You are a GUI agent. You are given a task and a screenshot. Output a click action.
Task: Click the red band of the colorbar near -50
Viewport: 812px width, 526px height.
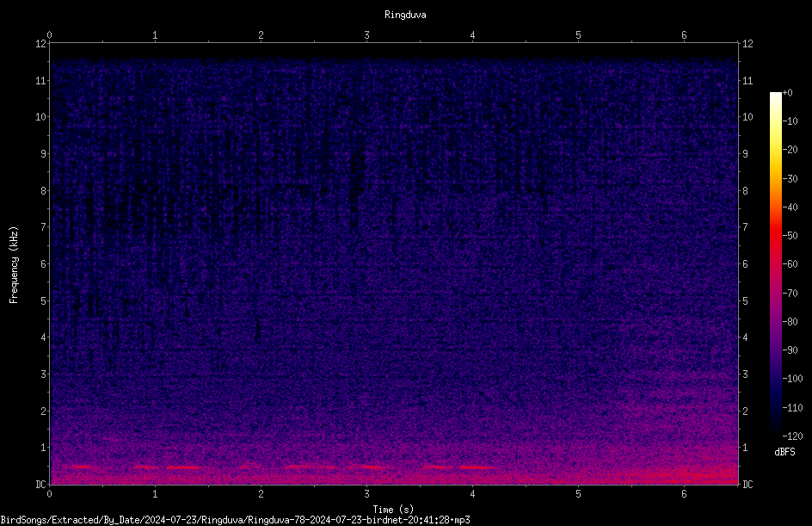pyautogui.click(x=775, y=236)
